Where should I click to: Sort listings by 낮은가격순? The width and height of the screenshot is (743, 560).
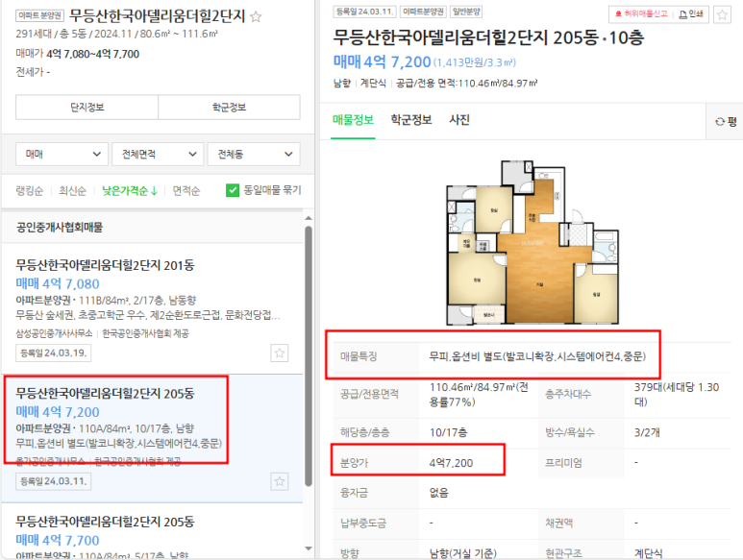(130, 191)
